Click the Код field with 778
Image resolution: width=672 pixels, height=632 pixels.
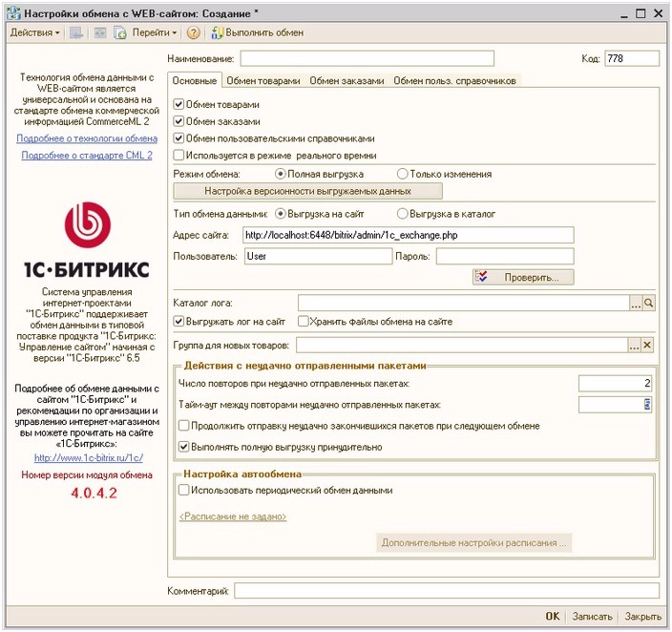[632, 58]
